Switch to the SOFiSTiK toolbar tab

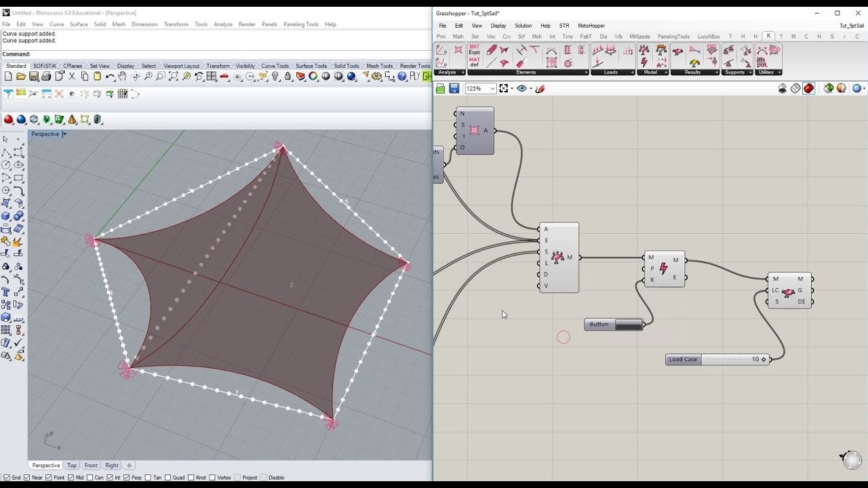coord(45,66)
